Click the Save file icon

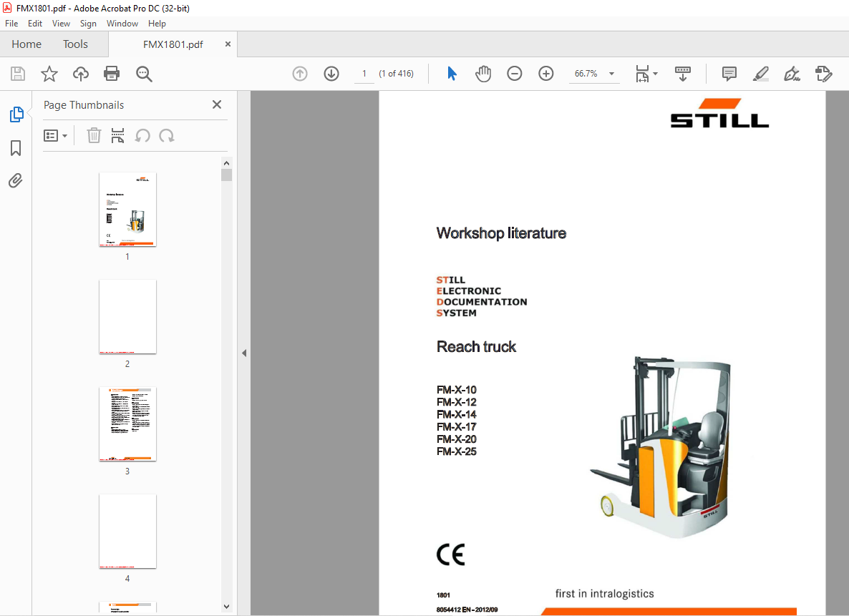(x=18, y=74)
